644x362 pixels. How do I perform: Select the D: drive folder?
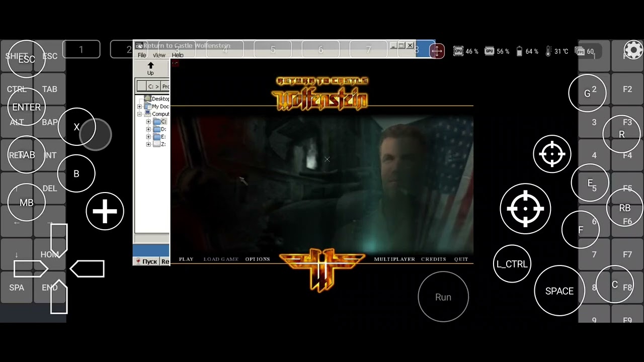pos(159,129)
